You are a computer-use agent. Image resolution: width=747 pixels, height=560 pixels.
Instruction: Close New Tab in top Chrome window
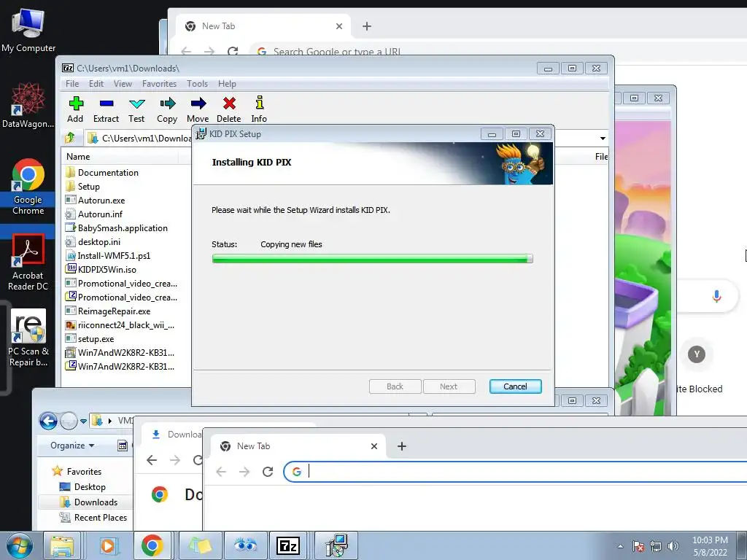(339, 26)
